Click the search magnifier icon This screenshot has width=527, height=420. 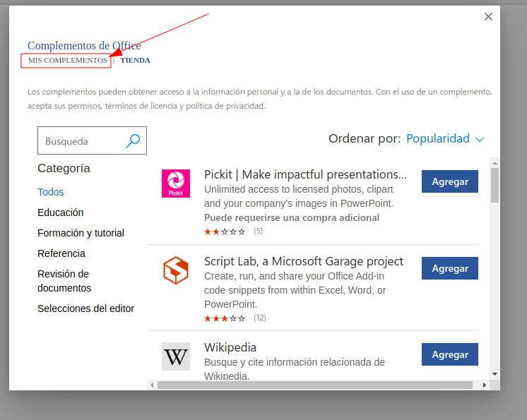click(x=132, y=141)
